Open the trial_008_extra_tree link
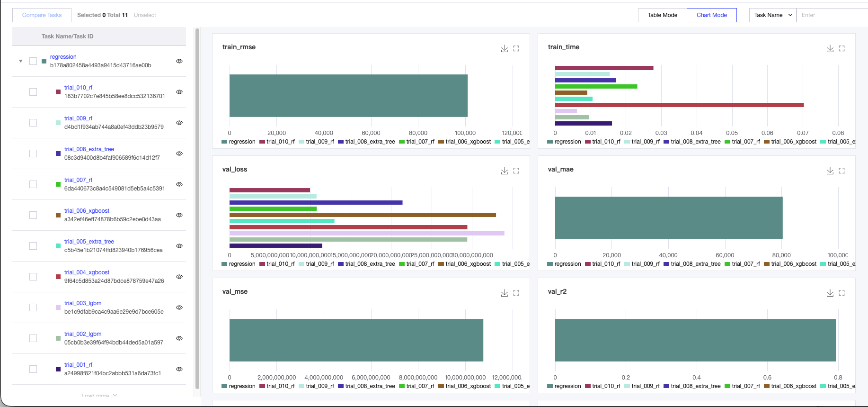The height and width of the screenshot is (407, 868). (89, 149)
